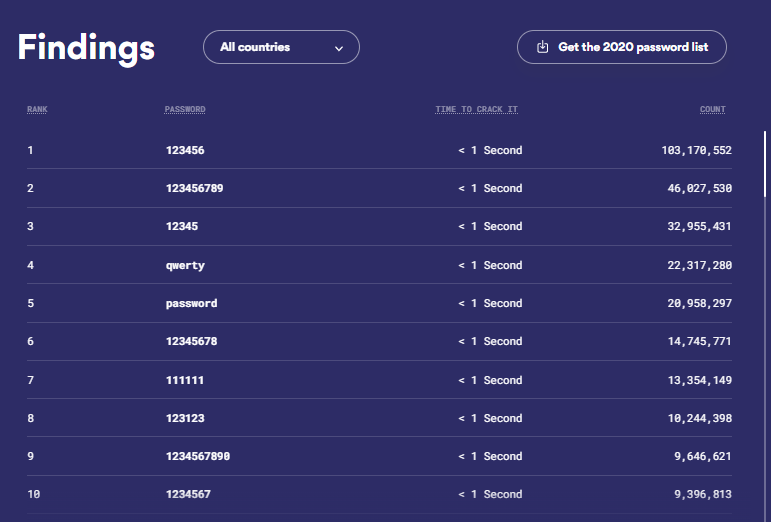Click the count 9,396,813 value

703,494
